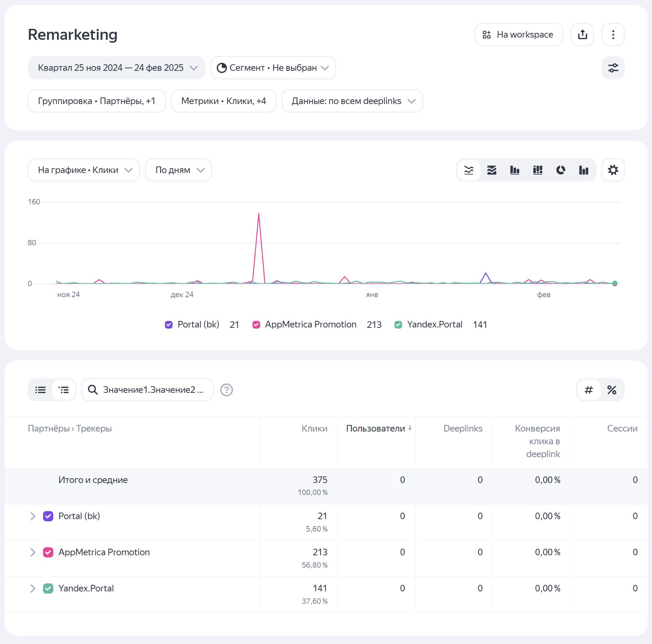Open the three-dot more options menu

coord(613,35)
